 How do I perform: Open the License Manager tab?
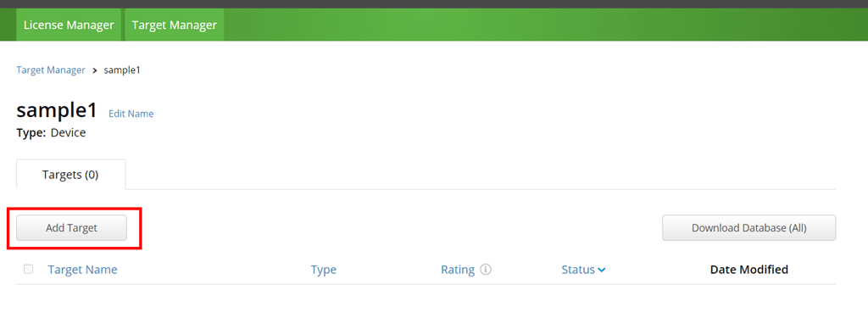point(69,25)
